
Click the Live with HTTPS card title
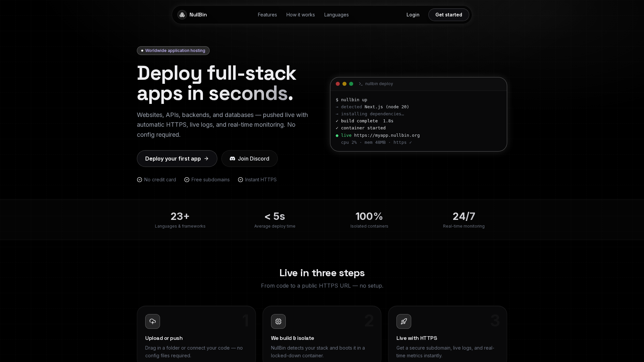[x=417, y=338]
